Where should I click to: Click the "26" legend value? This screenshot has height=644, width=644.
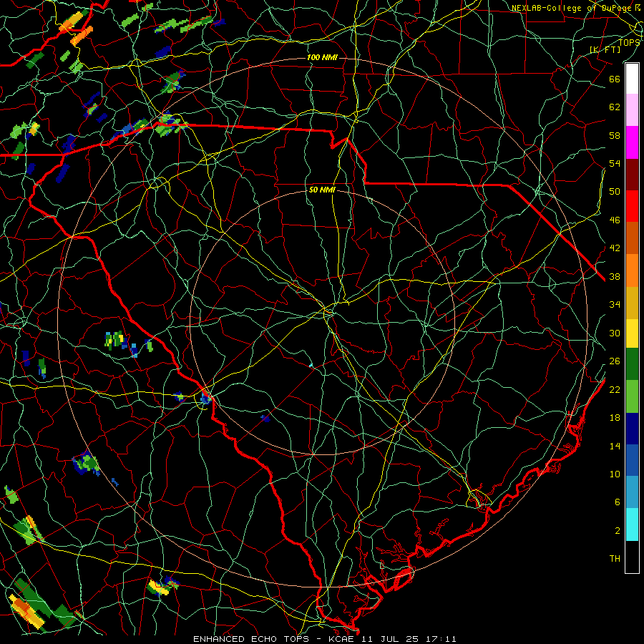point(615,361)
